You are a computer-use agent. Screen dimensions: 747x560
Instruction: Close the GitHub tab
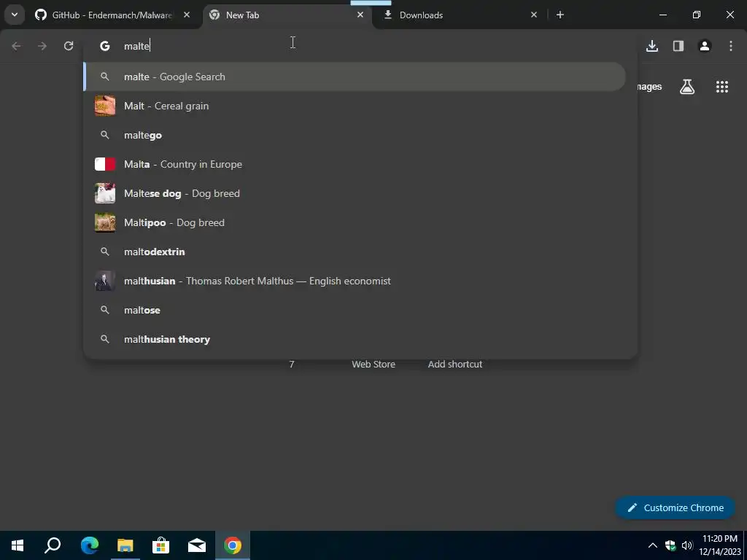(187, 15)
